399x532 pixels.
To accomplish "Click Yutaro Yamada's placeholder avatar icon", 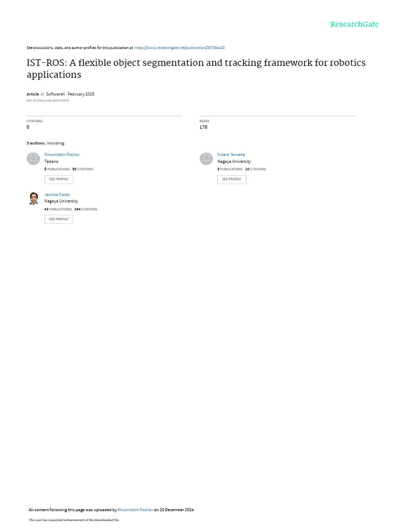I will click(206, 159).
